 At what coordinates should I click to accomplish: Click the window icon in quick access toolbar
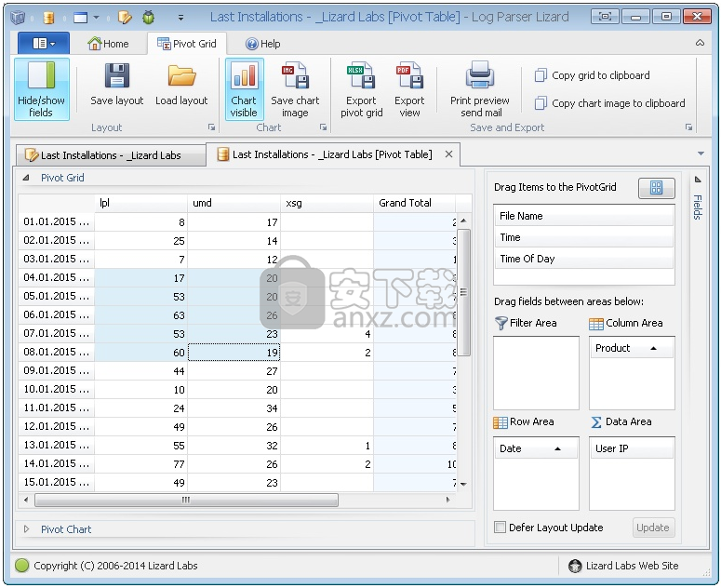pyautogui.click(x=80, y=18)
